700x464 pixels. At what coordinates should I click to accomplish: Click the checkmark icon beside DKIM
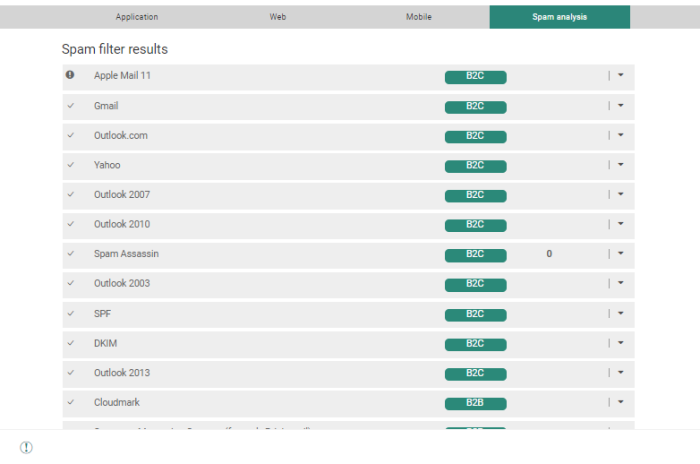pyautogui.click(x=70, y=343)
